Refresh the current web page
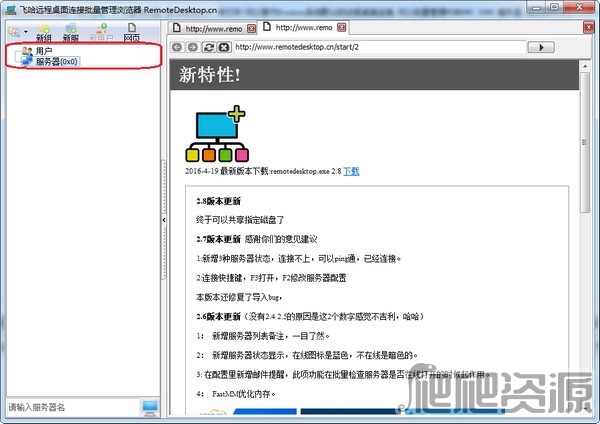This screenshot has height=424, width=600. point(209,47)
